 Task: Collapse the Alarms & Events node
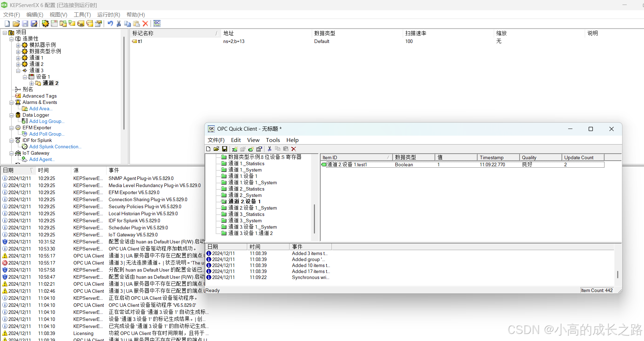coord(12,103)
